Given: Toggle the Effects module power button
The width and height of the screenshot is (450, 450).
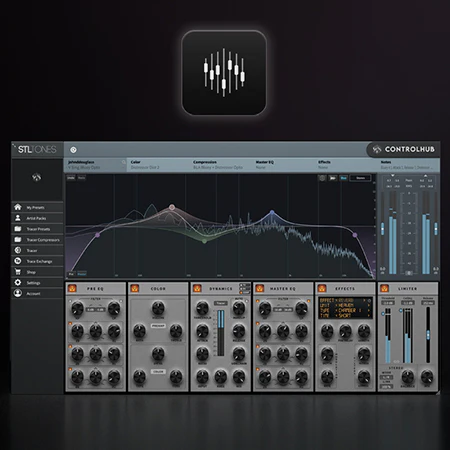Looking at the screenshot, I should pyautogui.click(x=322, y=288).
